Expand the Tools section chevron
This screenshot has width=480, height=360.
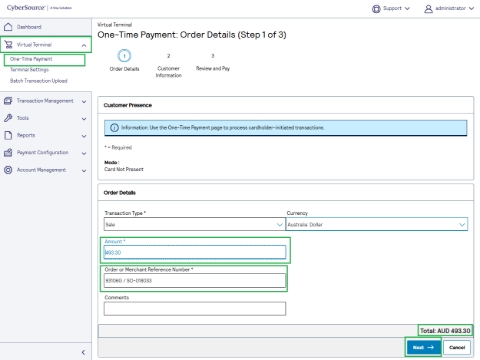pos(84,119)
